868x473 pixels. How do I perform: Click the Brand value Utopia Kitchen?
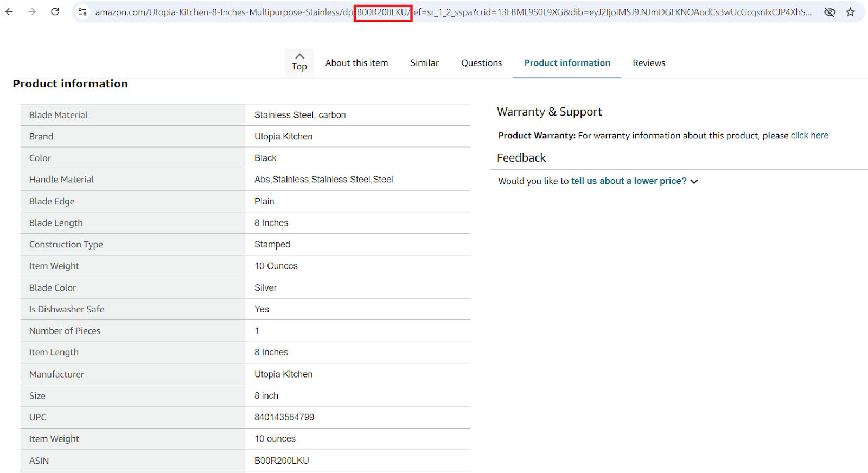pos(283,137)
